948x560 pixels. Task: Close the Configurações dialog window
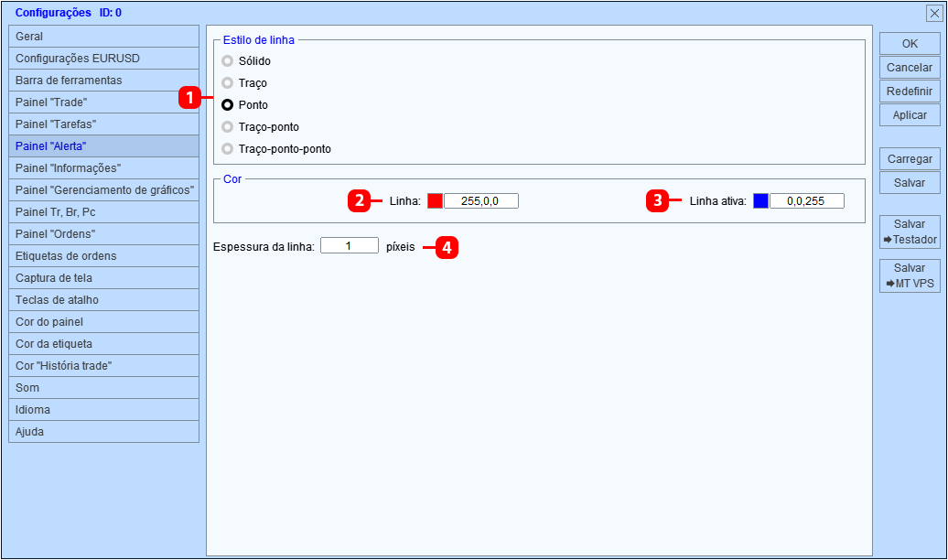click(x=934, y=14)
